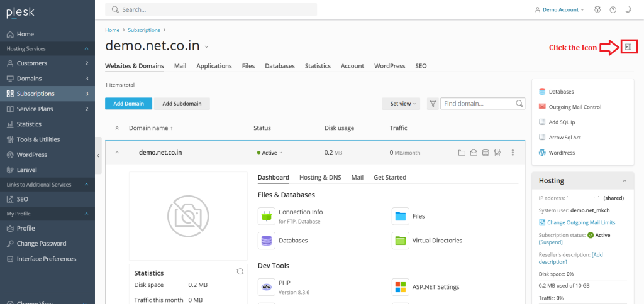The image size is (644, 304).
Task: Open Connection Info icon
Action: (x=267, y=216)
